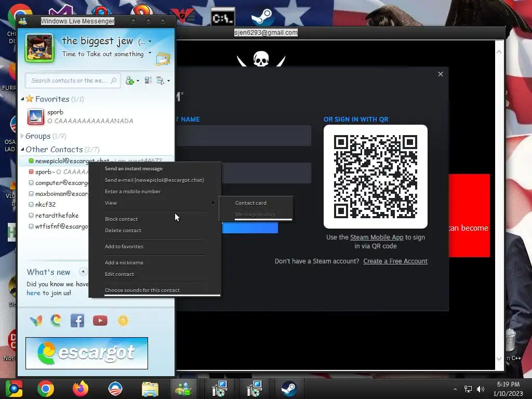Click the MSN butterfly icon

point(36,321)
